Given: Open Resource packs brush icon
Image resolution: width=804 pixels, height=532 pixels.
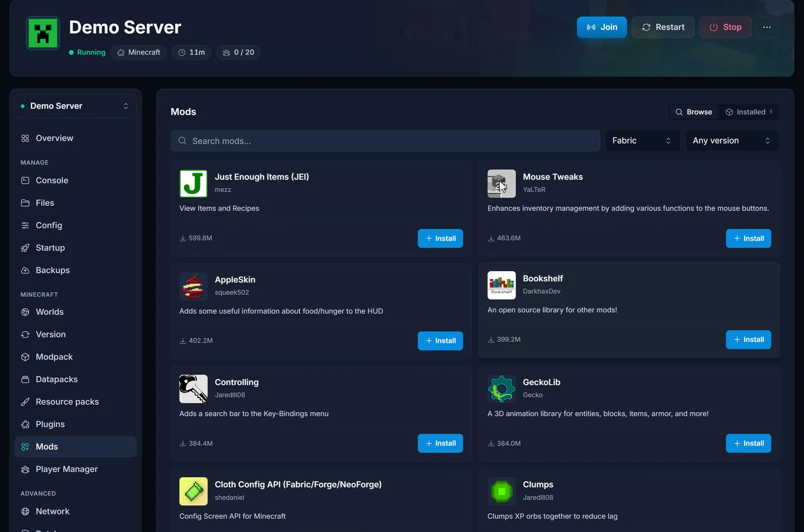Looking at the screenshot, I should pyautogui.click(x=25, y=402).
